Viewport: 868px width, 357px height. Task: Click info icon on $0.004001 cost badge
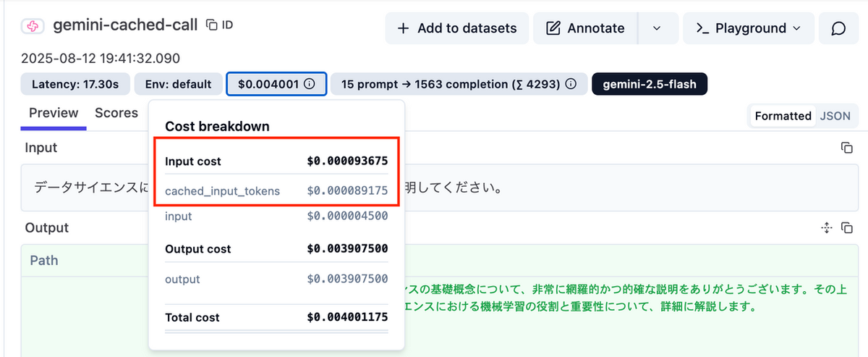pos(310,84)
